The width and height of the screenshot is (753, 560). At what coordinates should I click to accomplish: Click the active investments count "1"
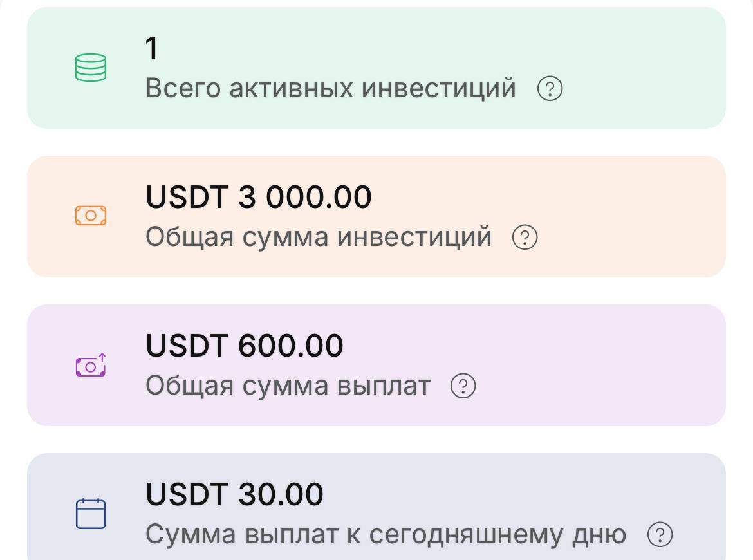(x=152, y=48)
